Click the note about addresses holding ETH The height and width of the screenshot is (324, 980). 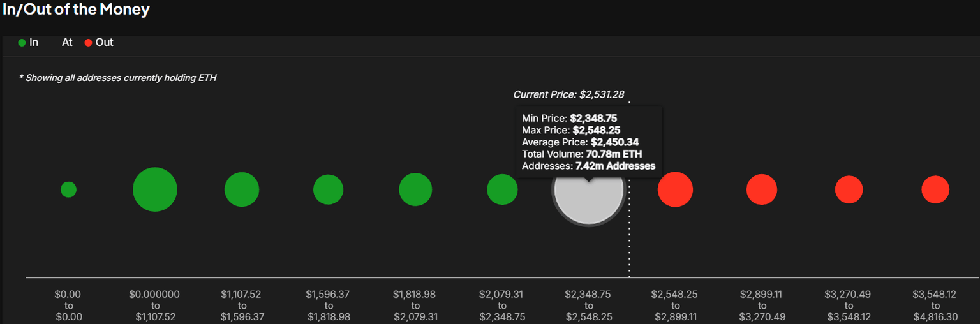click(x=118, y=78)
